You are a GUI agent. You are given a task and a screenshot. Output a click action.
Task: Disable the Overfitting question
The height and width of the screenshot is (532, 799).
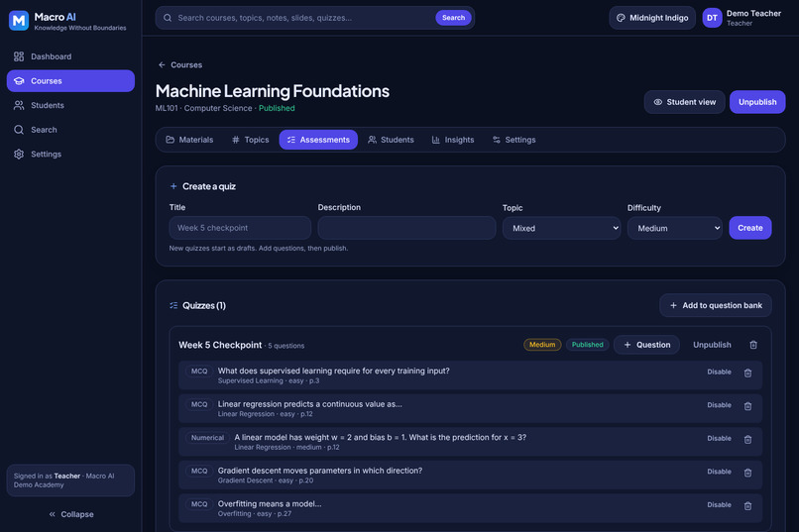tap(719, 505)
